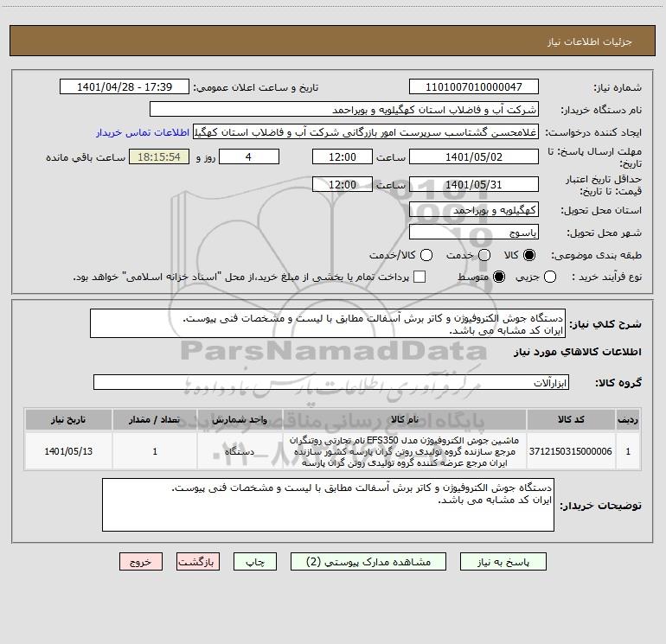
Task: Click the تاریخ نیاز column header
Action: [x=68, y=419]
